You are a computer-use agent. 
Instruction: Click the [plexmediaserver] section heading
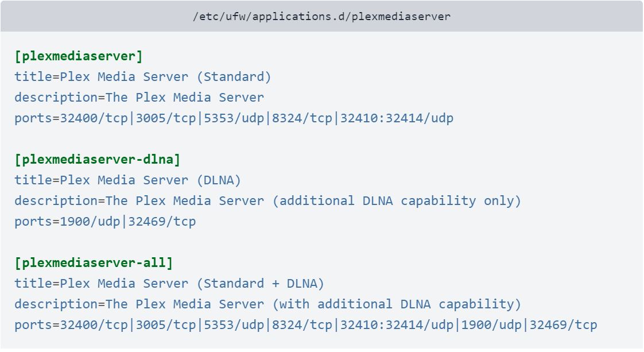(x=79, y=56)
